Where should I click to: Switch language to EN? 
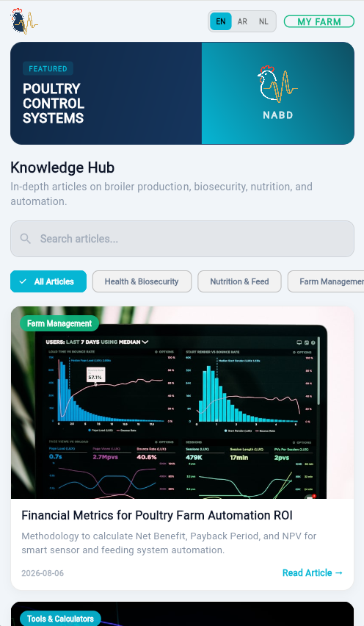point(220,21)
